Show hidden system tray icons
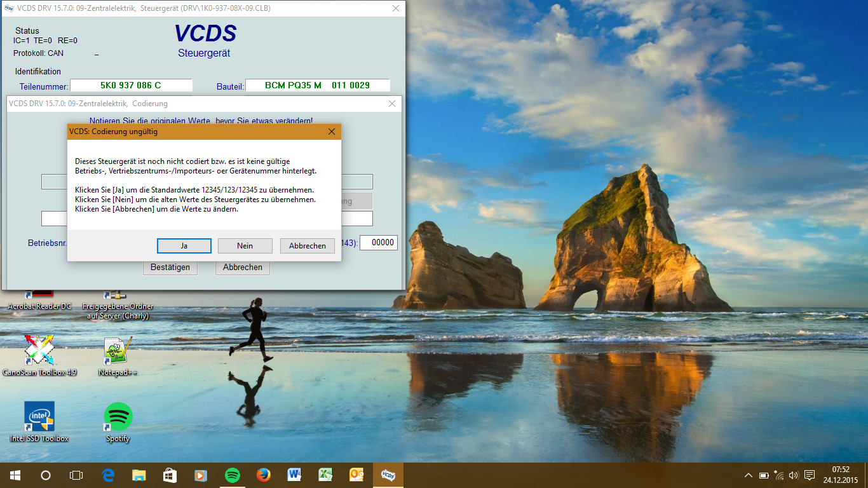The image size is (868, 488). click(749, 475)
